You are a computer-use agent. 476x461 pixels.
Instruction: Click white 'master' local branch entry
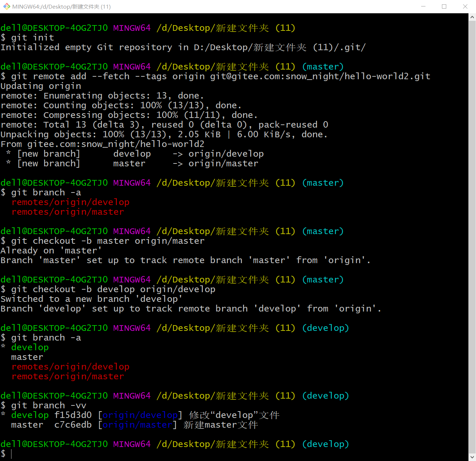[27, 357]
